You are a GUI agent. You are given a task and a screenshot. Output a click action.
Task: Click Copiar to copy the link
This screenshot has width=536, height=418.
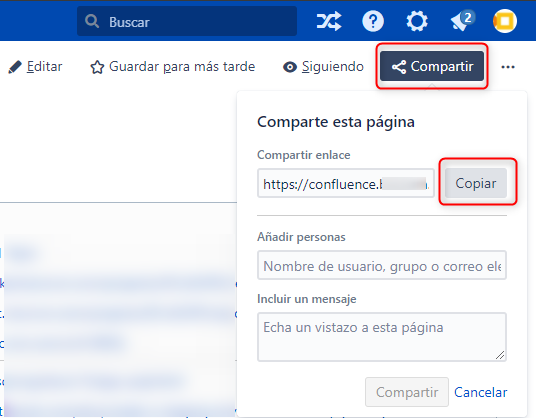coord(475,183)
